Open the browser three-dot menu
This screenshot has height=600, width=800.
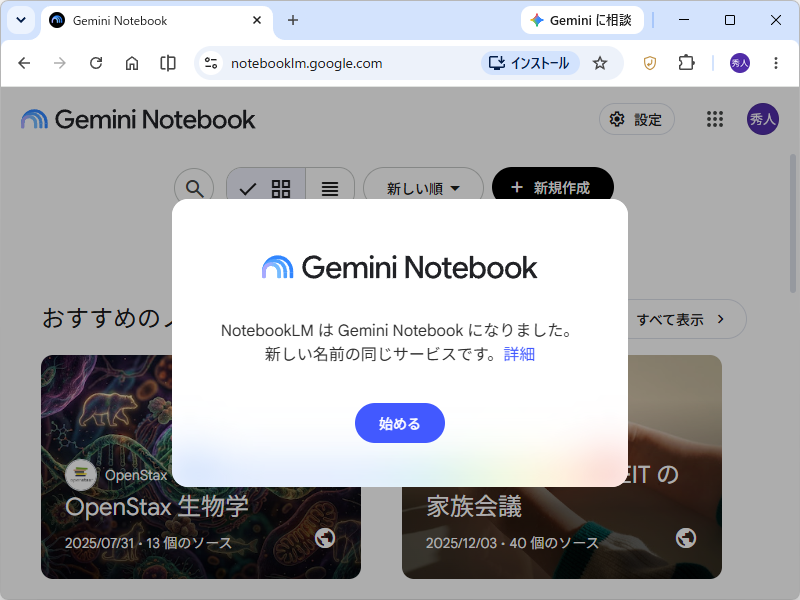776,63
